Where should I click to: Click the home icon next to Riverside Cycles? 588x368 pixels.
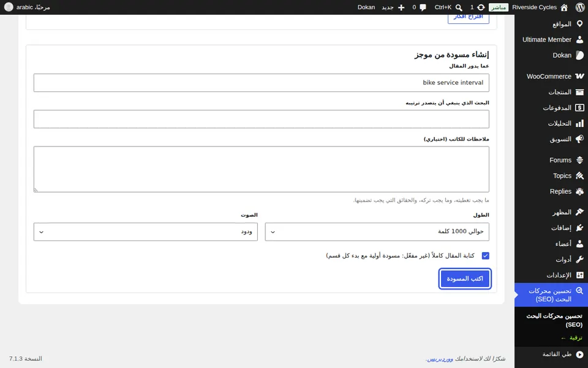[564, 7]
